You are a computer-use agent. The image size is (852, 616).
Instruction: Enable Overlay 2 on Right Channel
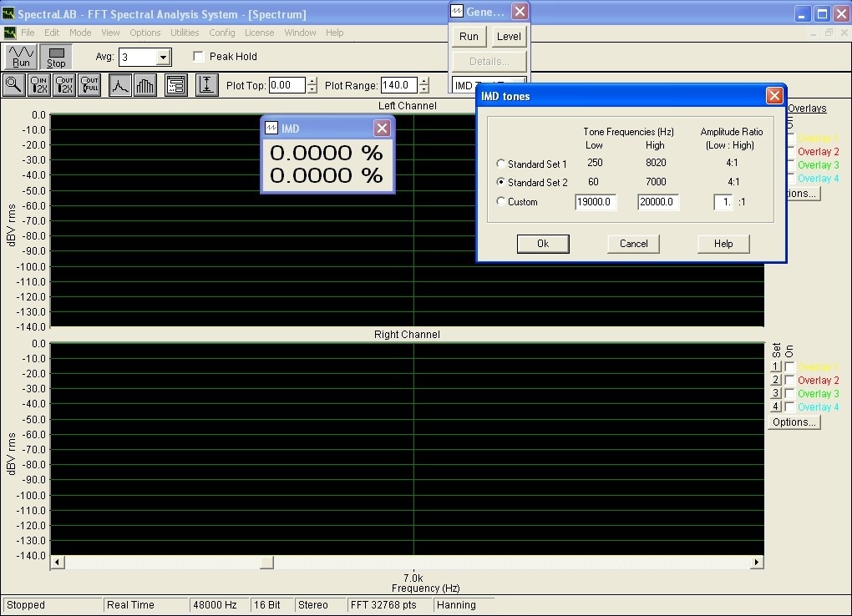pyautogui.click(x=789, y=381)
